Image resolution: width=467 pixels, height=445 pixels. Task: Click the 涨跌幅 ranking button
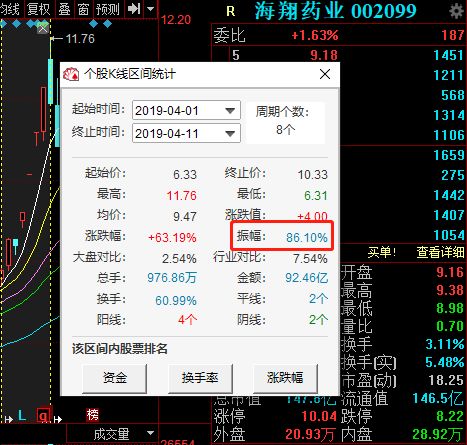(x=285, y=378)
